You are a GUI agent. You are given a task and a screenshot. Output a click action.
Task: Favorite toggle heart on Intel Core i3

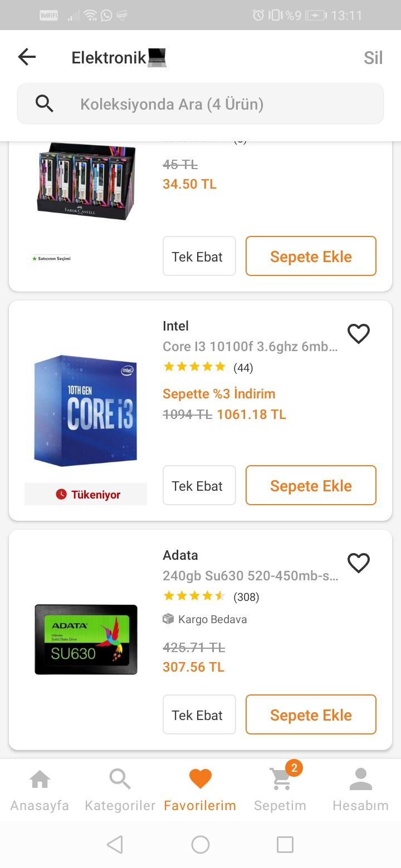click(358, 334)
